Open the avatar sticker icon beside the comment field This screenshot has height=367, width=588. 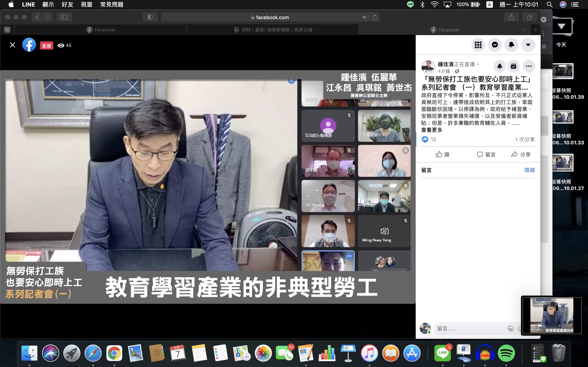[511, 329]
